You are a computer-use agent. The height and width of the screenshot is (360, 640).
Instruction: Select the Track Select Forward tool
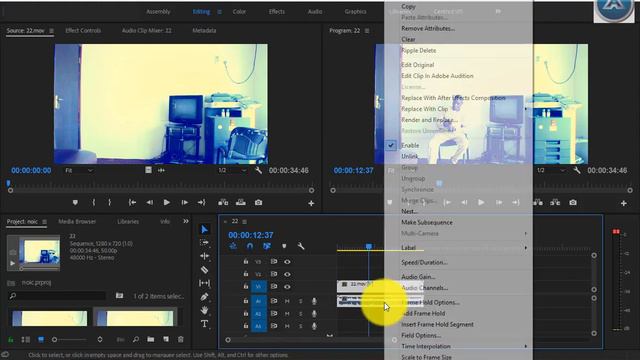pyautogui.click(x=204, y=242)
